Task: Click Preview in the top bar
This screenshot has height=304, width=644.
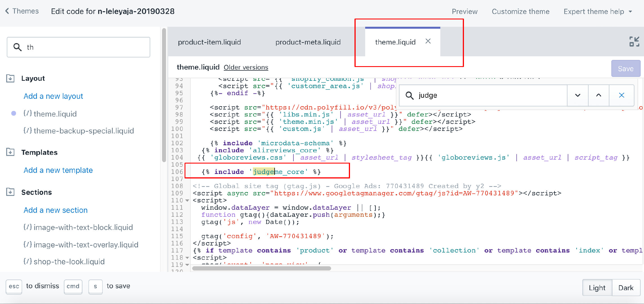Action: tap(465, 12)
